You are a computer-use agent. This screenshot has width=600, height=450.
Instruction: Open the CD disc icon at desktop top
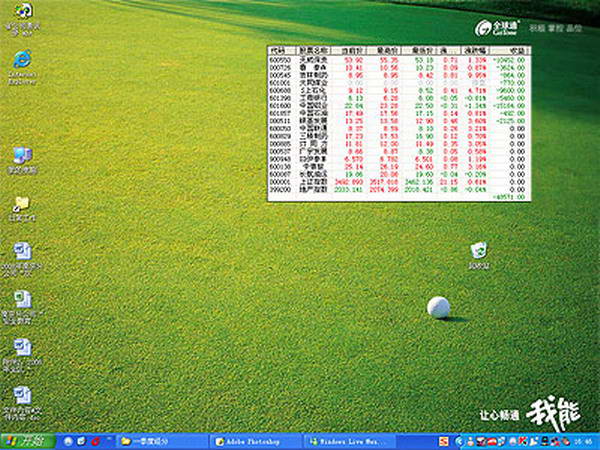[22, 18]
